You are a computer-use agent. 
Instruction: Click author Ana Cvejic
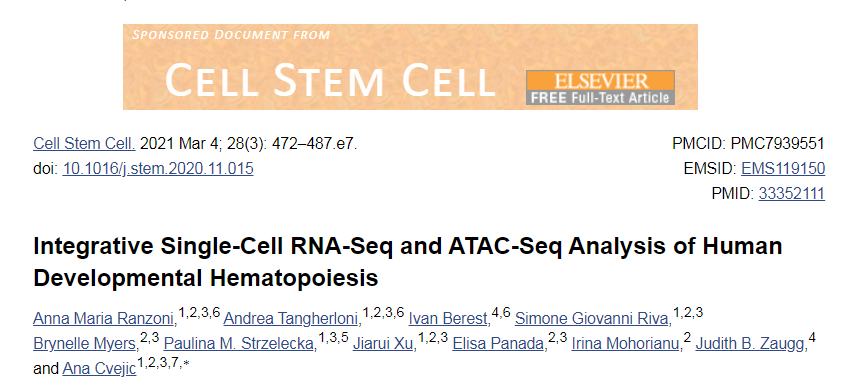(x=100, y=369)
